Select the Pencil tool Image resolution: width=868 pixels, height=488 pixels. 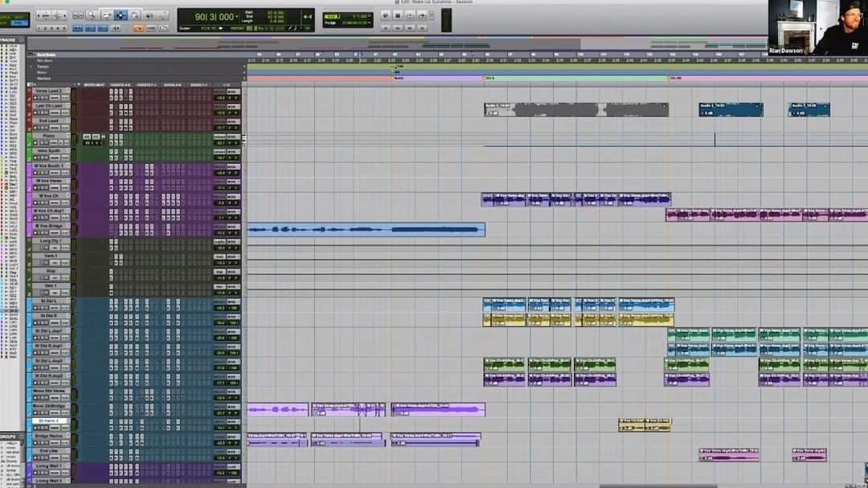[163, 15]
